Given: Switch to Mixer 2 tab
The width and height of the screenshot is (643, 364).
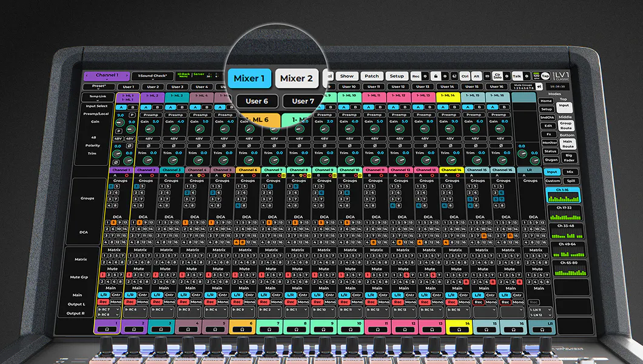Looking at the screenshot, I should 297,78.
